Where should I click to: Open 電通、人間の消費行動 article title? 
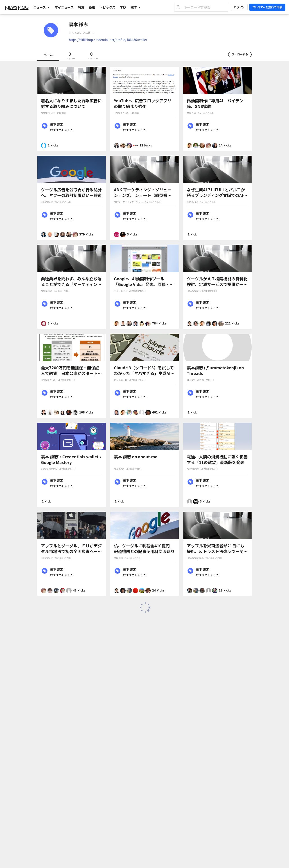[x=217, y=459]
